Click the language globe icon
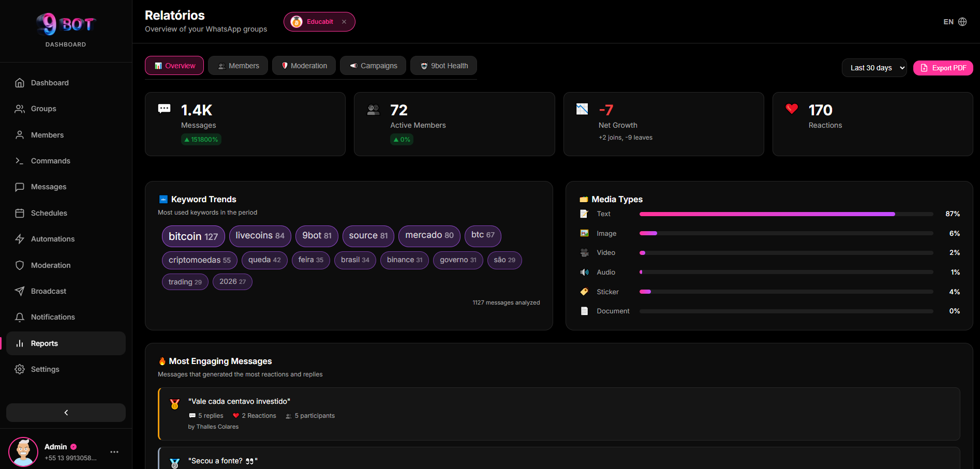980x469 pixels. tap(962, 21)
